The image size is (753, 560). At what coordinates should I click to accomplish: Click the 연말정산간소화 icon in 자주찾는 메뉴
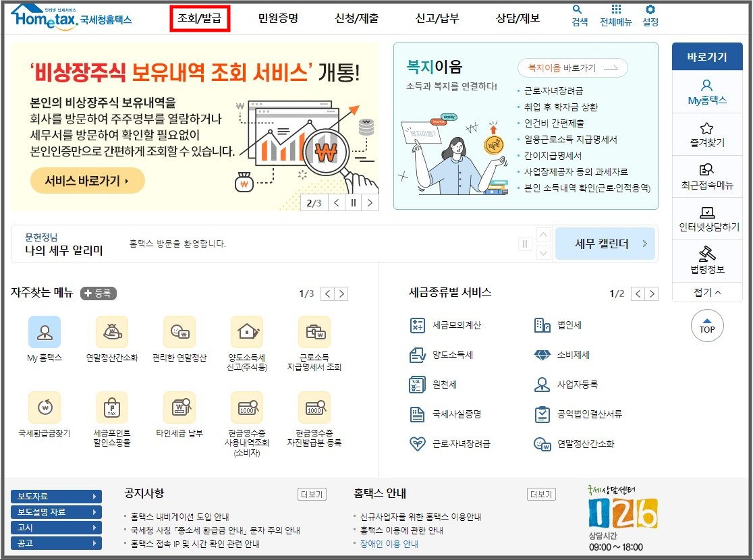coord(112,332)
